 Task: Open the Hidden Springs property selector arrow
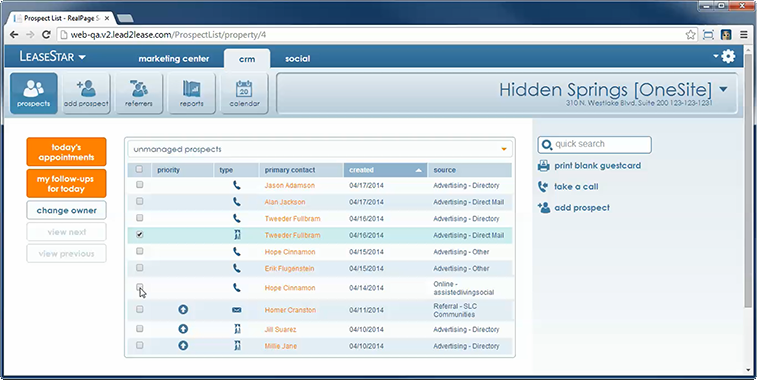click(723, 89)
